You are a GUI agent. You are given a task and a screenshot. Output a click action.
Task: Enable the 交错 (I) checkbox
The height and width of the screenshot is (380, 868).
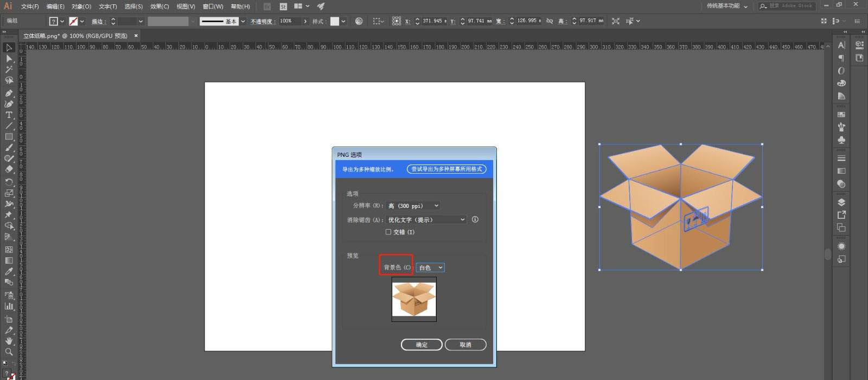tap(388, 232)
